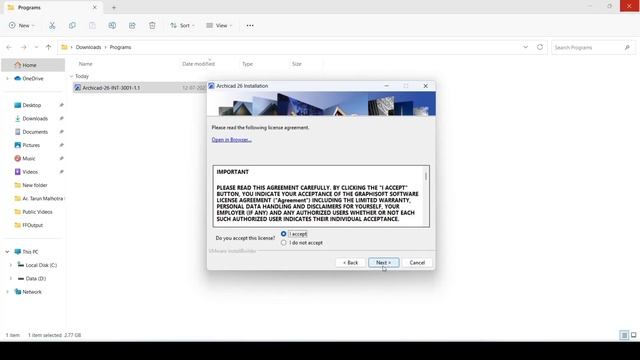Unpin Desktop from Quick access

click(x=61, y=105)
